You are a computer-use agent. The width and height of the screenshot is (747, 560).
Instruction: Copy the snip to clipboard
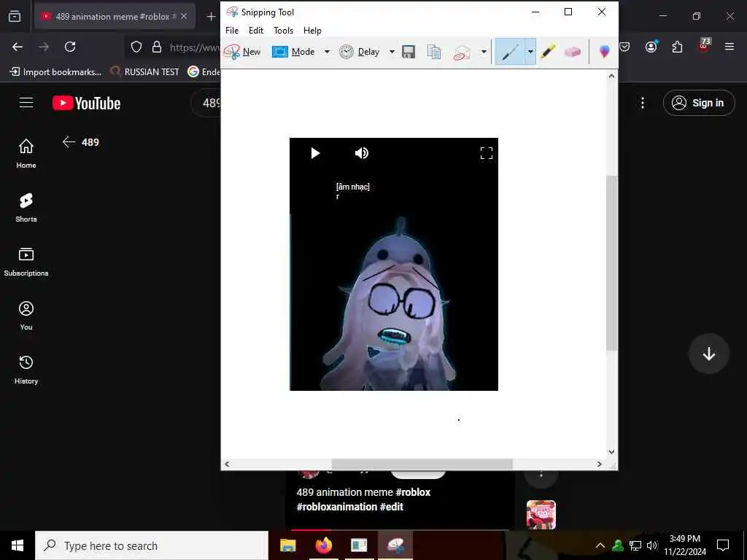pyautogui.click(x=434, y=52)
